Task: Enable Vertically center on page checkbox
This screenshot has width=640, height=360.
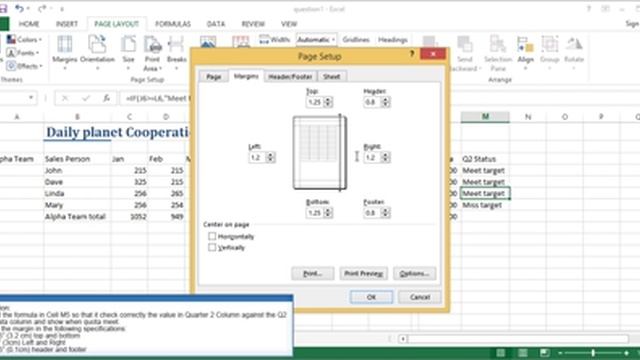Action: coord(212,247)
